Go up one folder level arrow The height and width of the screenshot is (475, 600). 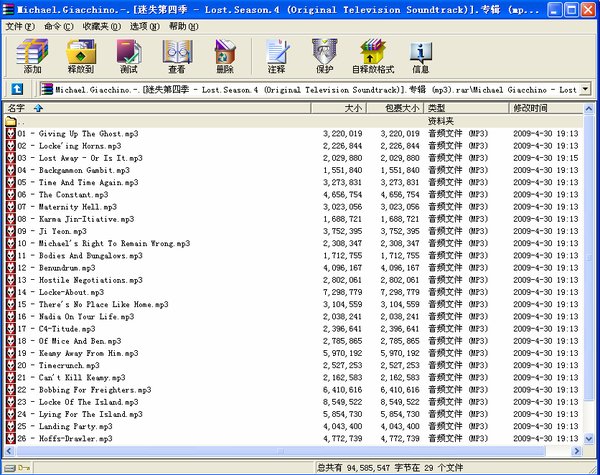pos(17,89)
